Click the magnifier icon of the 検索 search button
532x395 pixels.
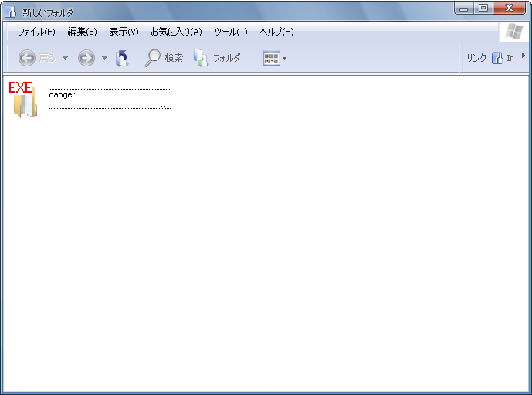(x=153, y=58)
